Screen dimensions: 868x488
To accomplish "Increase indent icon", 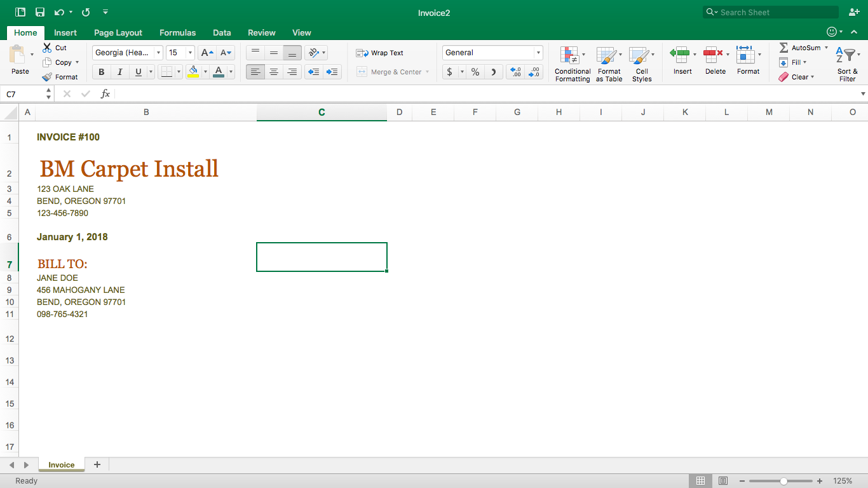I will [x=332, y=72].
